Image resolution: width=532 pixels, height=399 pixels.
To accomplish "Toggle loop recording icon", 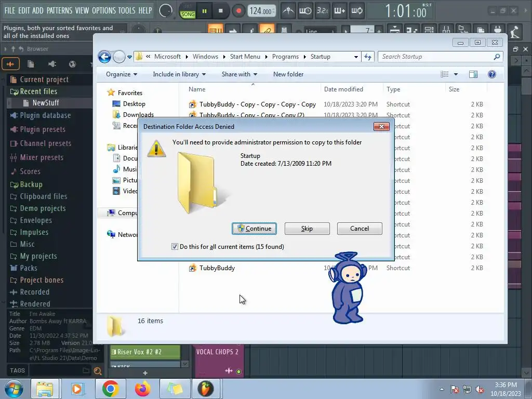I will tap(356, 11).
